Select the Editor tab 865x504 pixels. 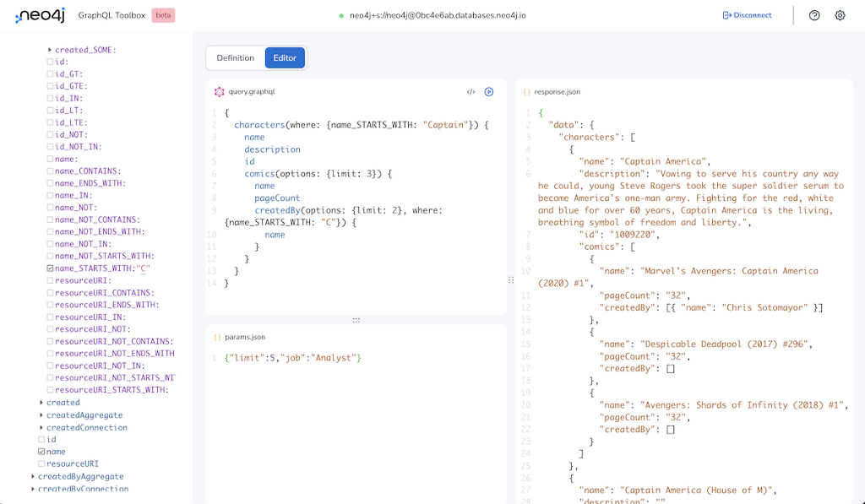(285, 58)
